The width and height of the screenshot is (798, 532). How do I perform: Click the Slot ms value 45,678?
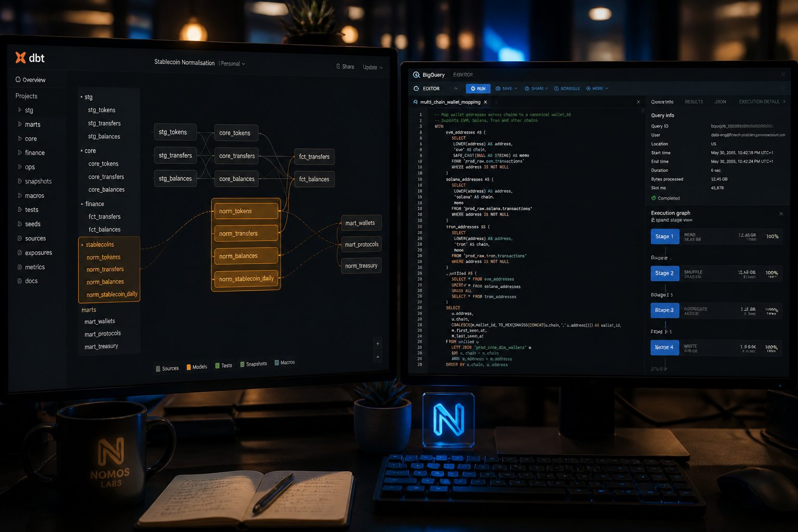click(x=717, y=188)
